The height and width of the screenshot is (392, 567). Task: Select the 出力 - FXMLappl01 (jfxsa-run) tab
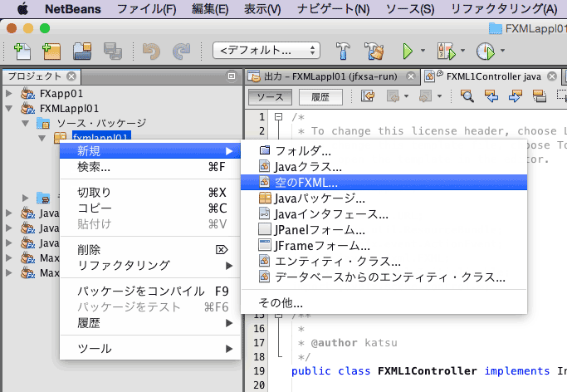(330, 76)
